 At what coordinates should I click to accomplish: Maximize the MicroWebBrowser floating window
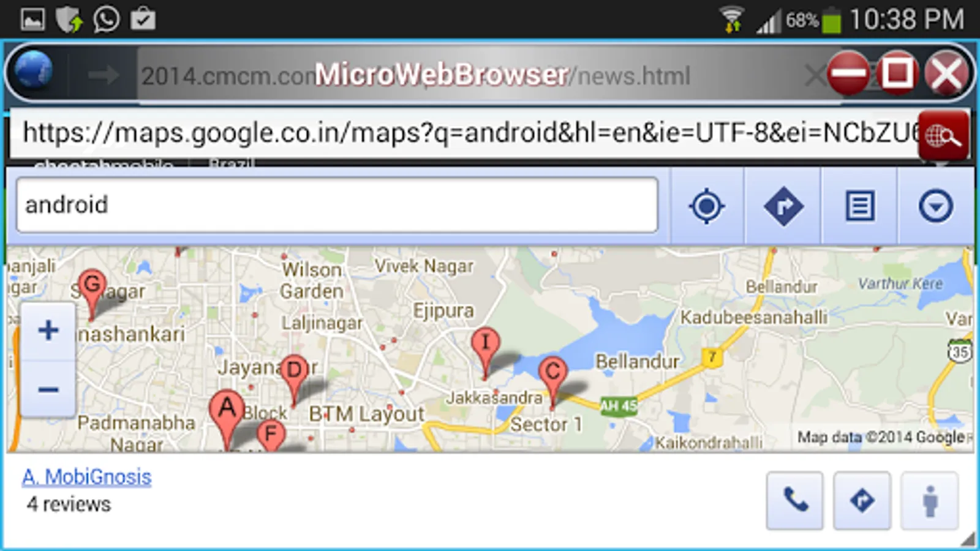tap(897, 73)
